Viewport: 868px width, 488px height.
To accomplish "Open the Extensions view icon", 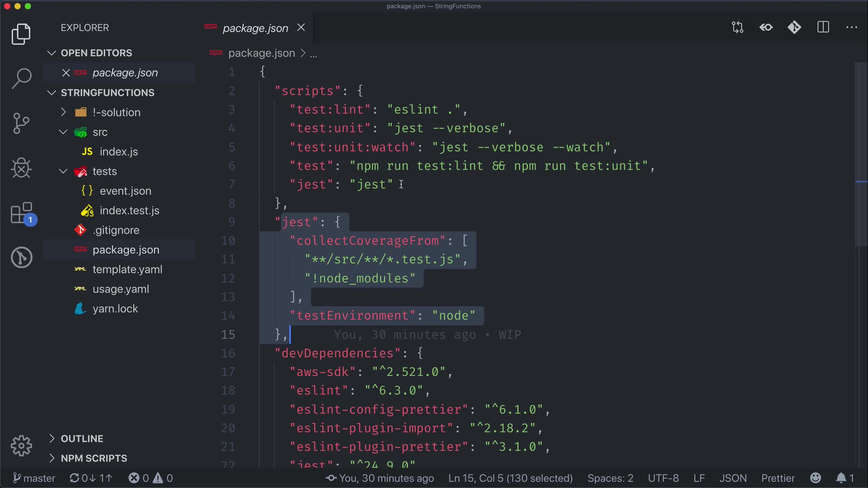I will pyautogui.click(x=21, y=213).
